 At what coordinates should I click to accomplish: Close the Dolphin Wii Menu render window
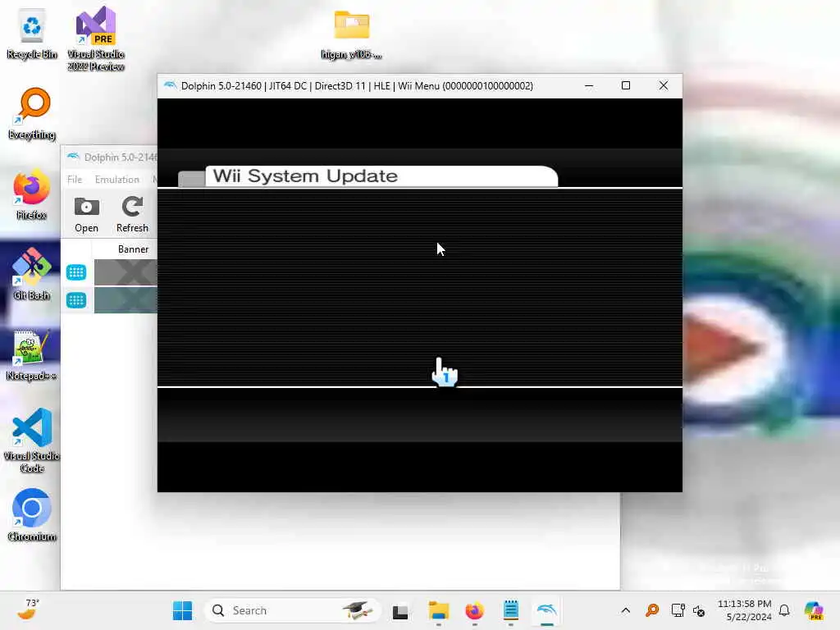(663, 85)
